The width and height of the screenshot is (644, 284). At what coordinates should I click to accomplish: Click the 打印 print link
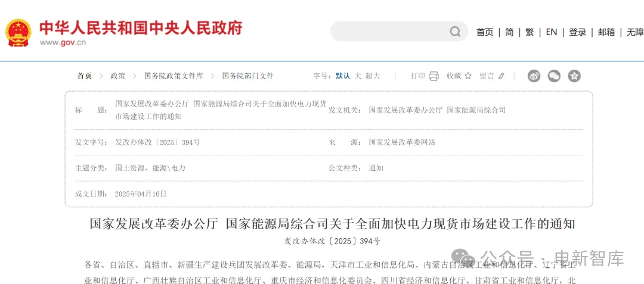pos(417,76)
